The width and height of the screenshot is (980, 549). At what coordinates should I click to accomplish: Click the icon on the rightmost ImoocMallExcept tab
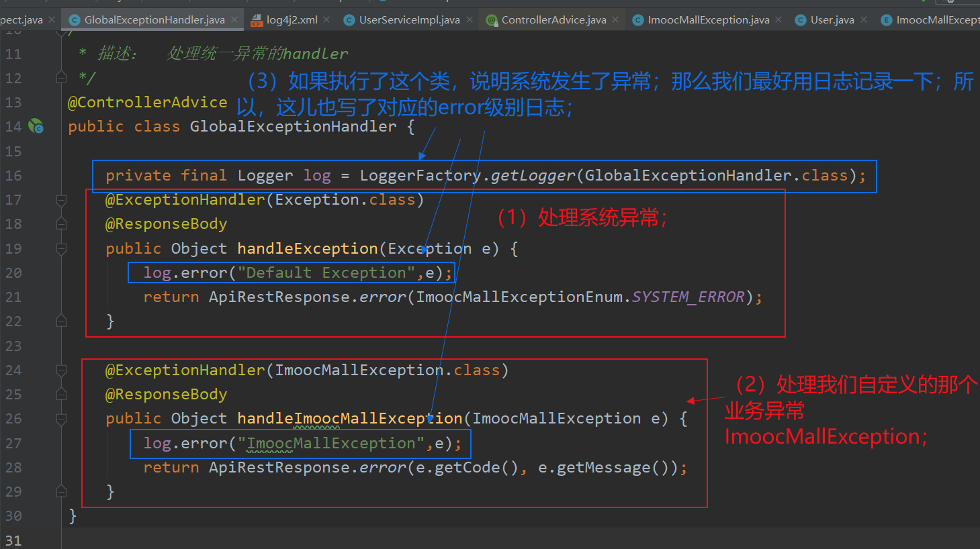coord(885,19)
